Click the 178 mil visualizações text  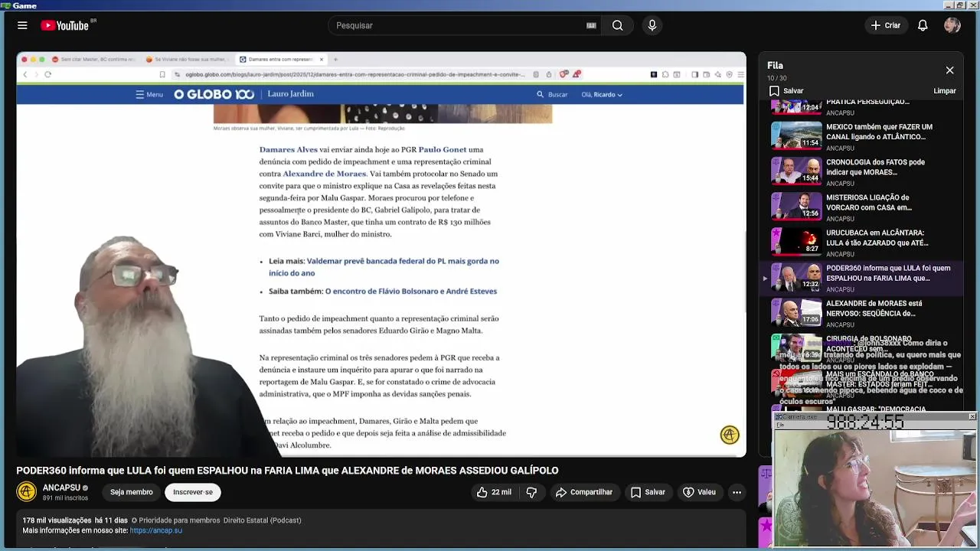coord(57,520)
